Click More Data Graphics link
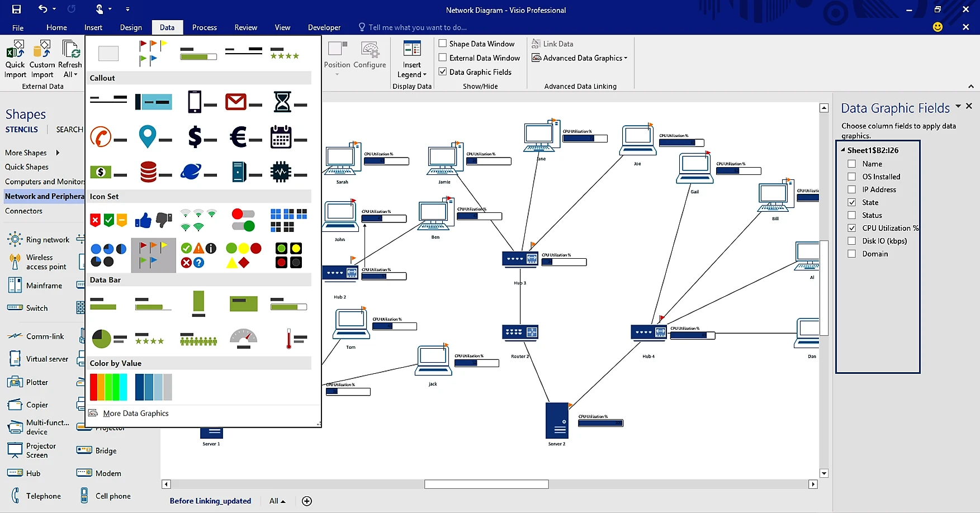980x513 pixels. [135, 414]
